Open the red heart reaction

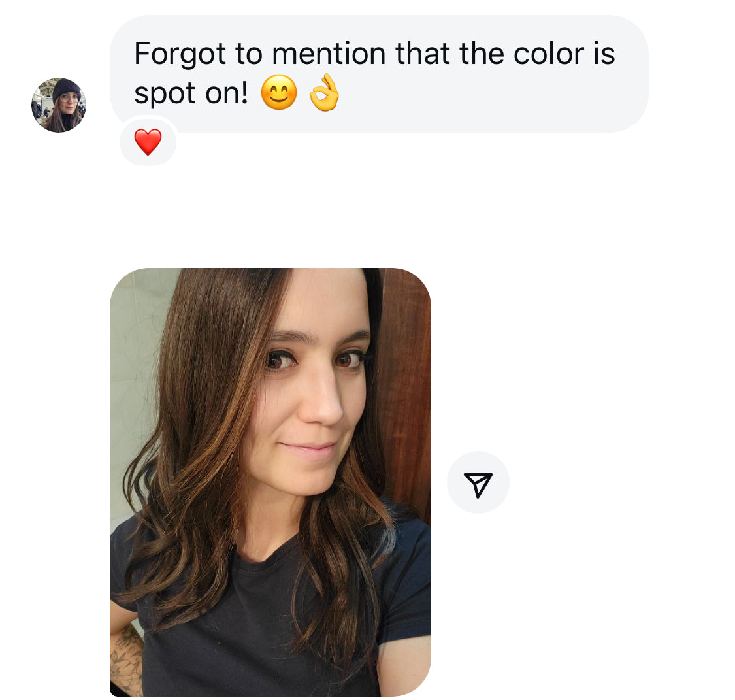coord(148,142)
